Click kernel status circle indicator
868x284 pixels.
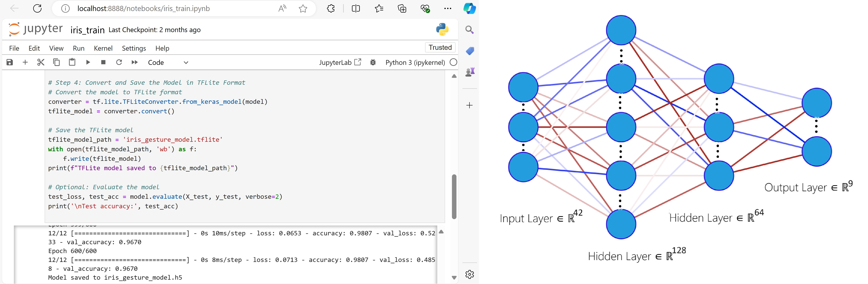(453, 62)
